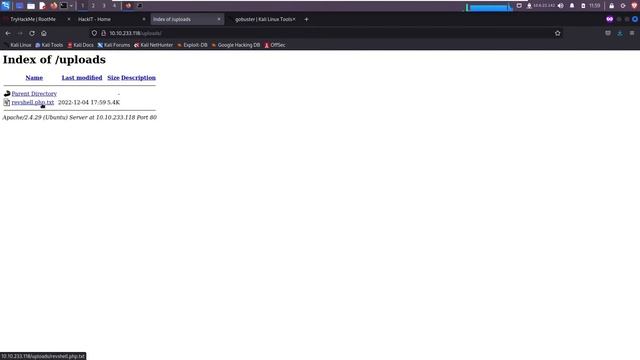
Task: Click the CPU graph monitor in panel
Action: tap(489, 7)
